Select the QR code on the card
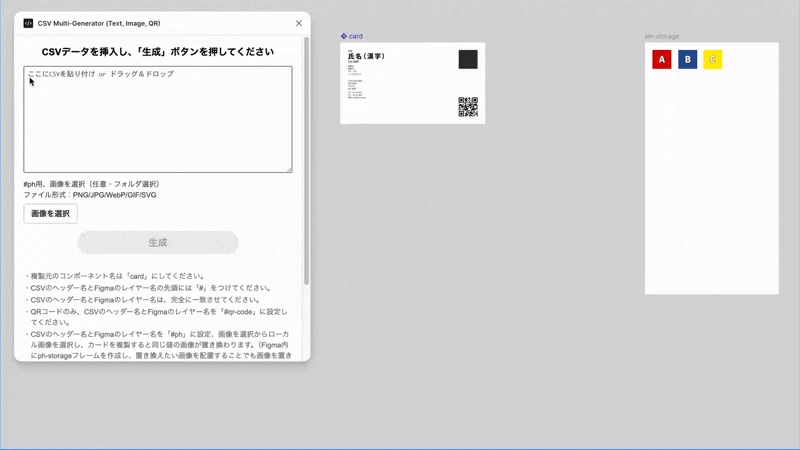Viewport: 800px width, 450px height. coord(468,107)
